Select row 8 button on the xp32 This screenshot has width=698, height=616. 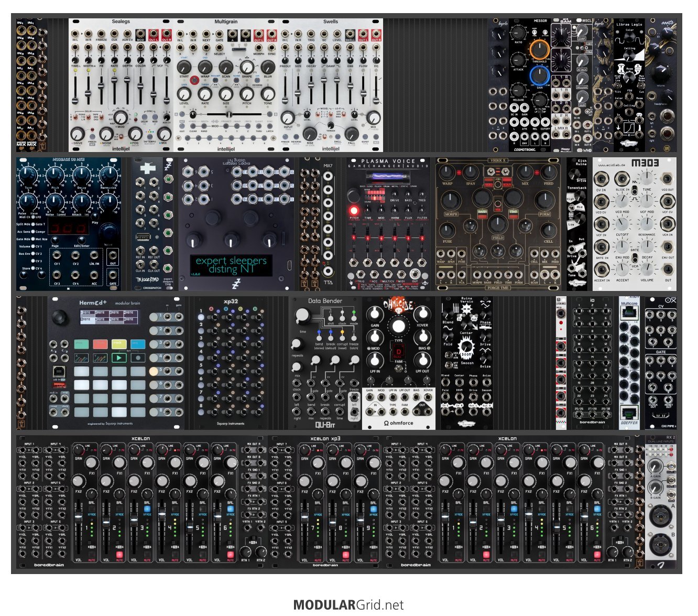click(200, 412)
